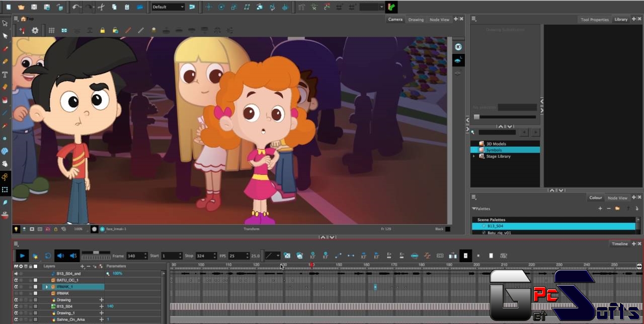Viewport: 644px width, 324px height.
Task: Delete layer with the minus icon
Action: pyautogui.click(x=89, y=266)
